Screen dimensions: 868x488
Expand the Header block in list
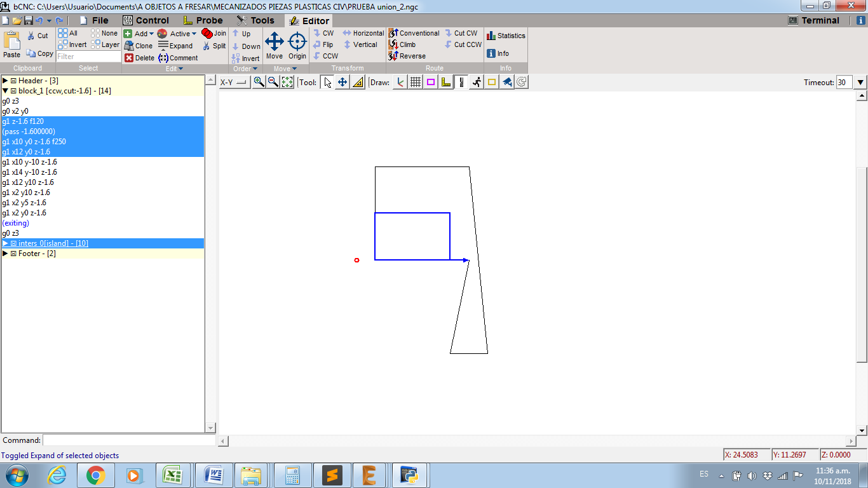[5, 81]
